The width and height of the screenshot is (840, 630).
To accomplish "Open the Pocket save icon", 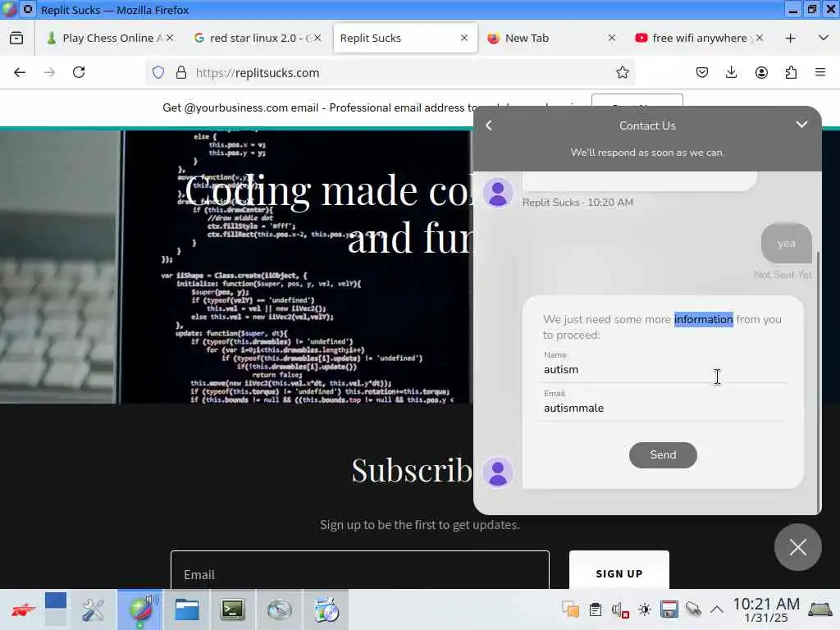I will pyautogui.click(x=702, y=72).
